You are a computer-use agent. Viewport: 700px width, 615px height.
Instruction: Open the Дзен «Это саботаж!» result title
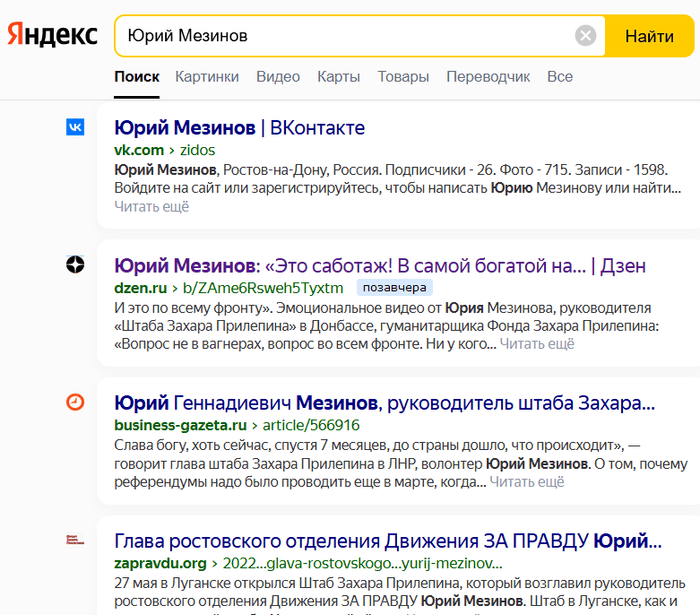point(380,266)
